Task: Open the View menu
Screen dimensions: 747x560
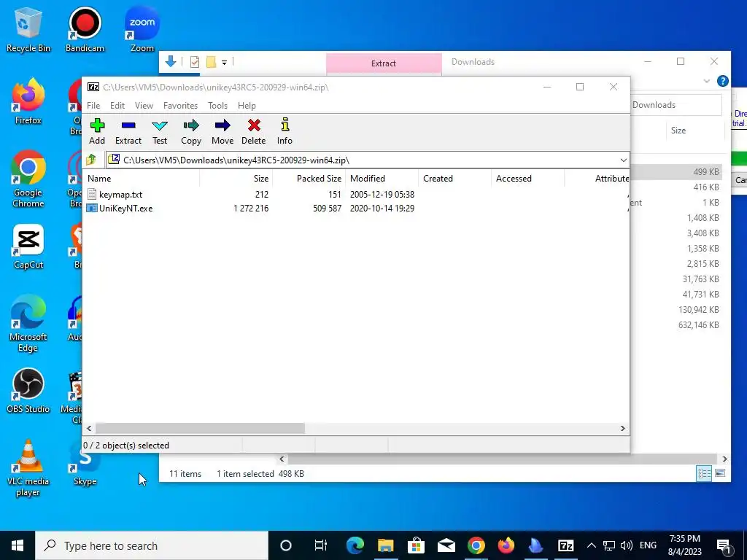Action: 144,106
